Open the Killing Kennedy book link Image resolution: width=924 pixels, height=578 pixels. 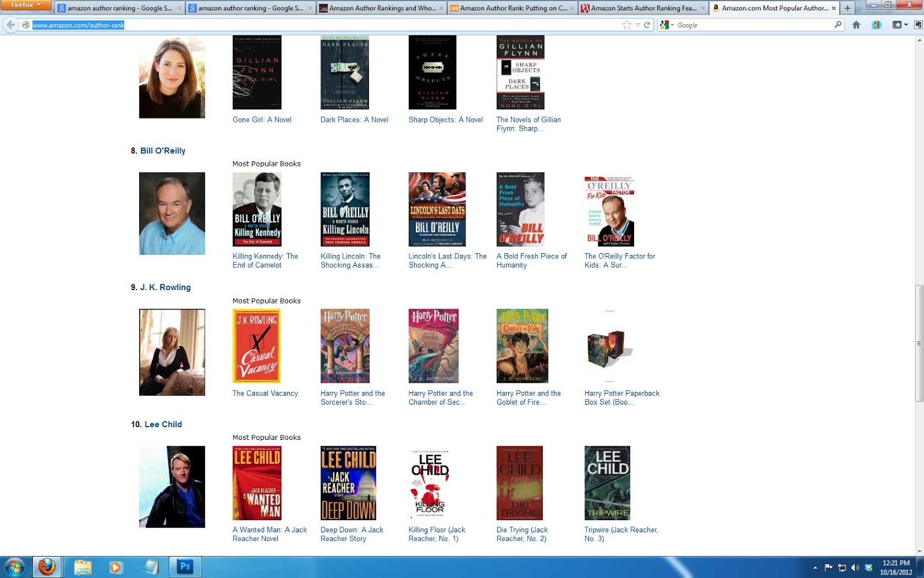point(264,260)
